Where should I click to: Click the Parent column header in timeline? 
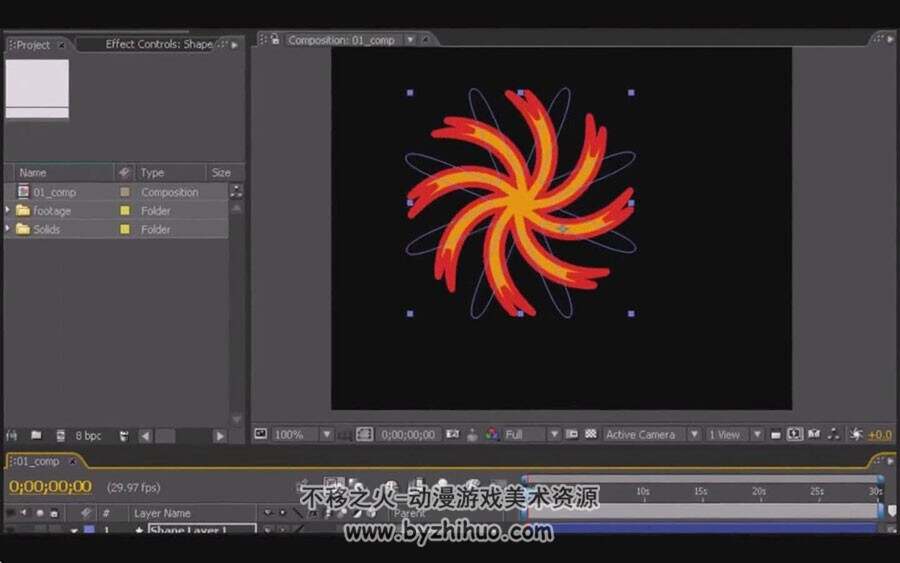[x=410, y=513]
